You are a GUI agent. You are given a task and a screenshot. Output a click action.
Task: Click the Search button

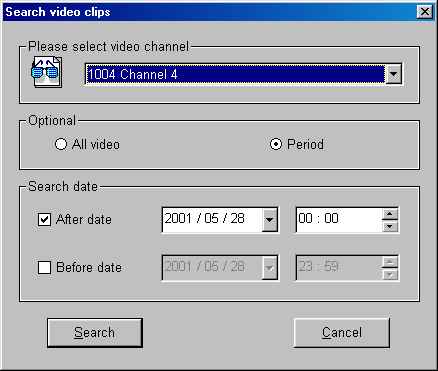[95, 333]
